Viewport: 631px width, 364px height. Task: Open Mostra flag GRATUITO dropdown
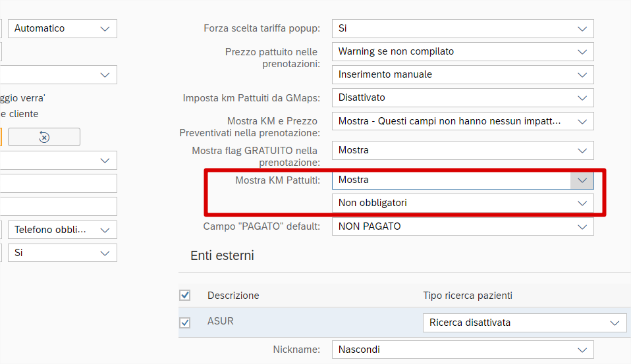[x=582, y=150]
